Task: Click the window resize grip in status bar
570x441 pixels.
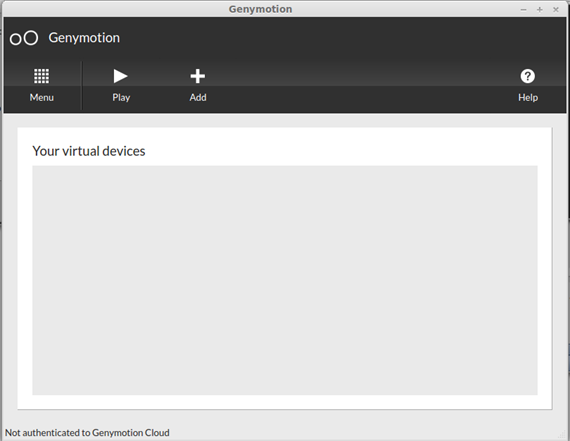Action: [x=562, y=434]
